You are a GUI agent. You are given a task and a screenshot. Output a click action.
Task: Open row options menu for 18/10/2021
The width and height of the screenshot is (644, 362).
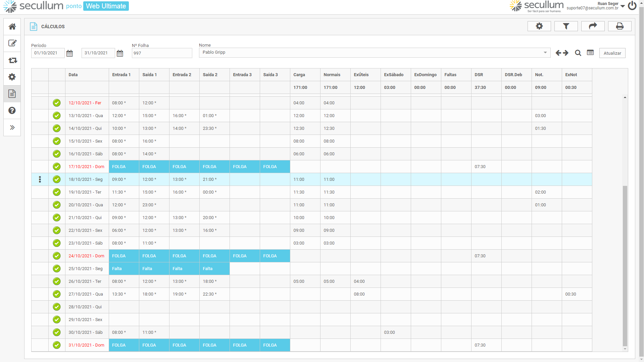click(x=40, y=179)
